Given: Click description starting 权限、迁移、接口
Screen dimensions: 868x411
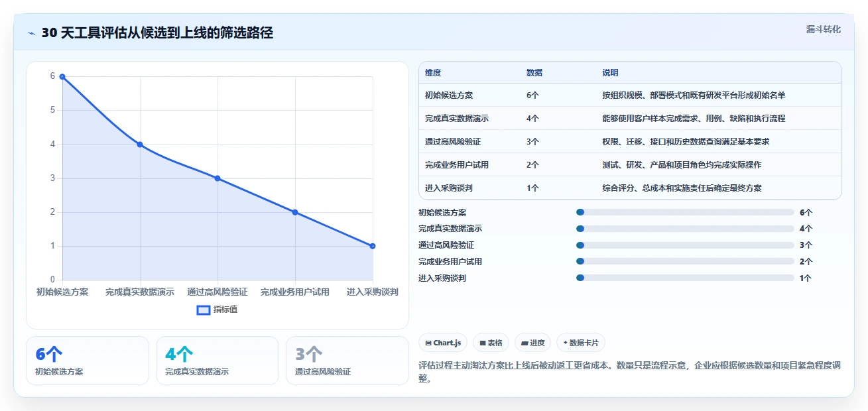Looking at the screenshot, I should [686, 142].
